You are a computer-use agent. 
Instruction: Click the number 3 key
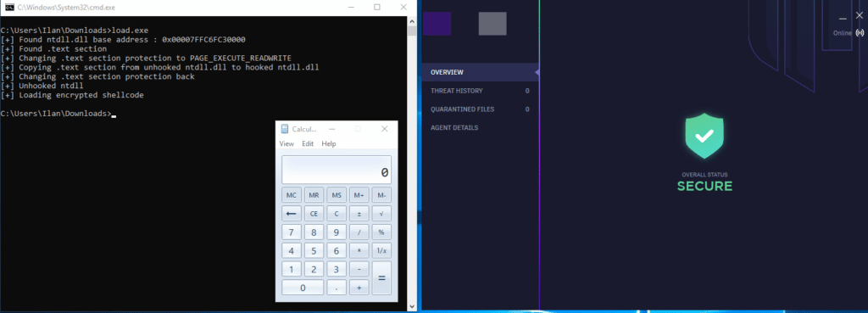coord(337,269)
